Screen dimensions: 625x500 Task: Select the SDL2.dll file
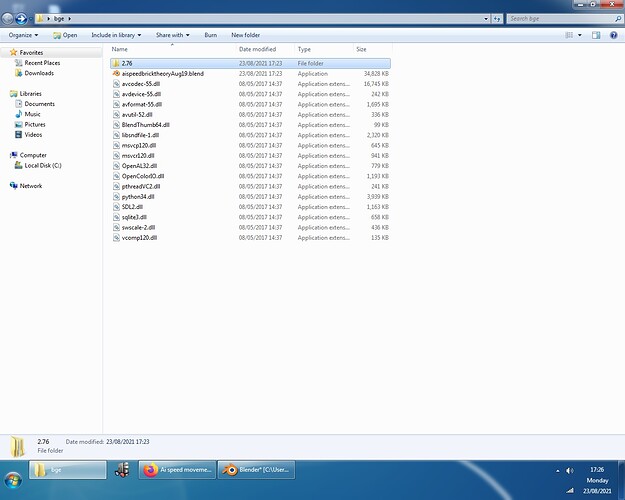pyautogui.click(x=250, y=207)
